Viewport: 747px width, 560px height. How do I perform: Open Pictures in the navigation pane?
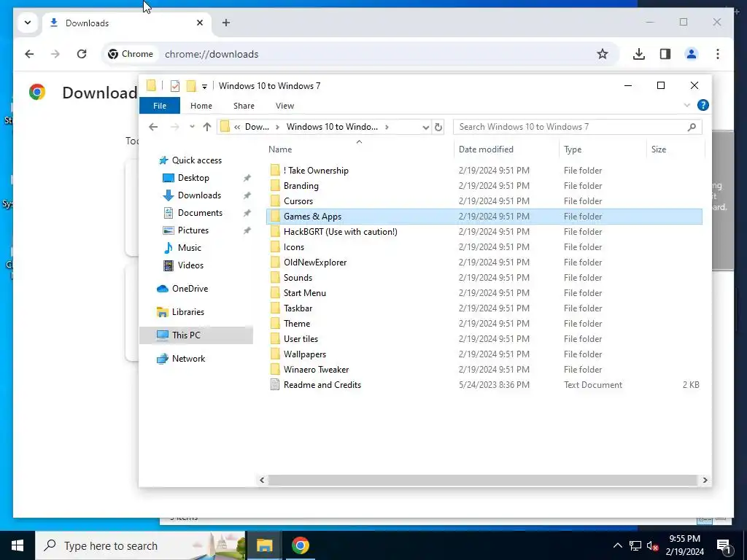pyautogui.click(x=193, y=230)
